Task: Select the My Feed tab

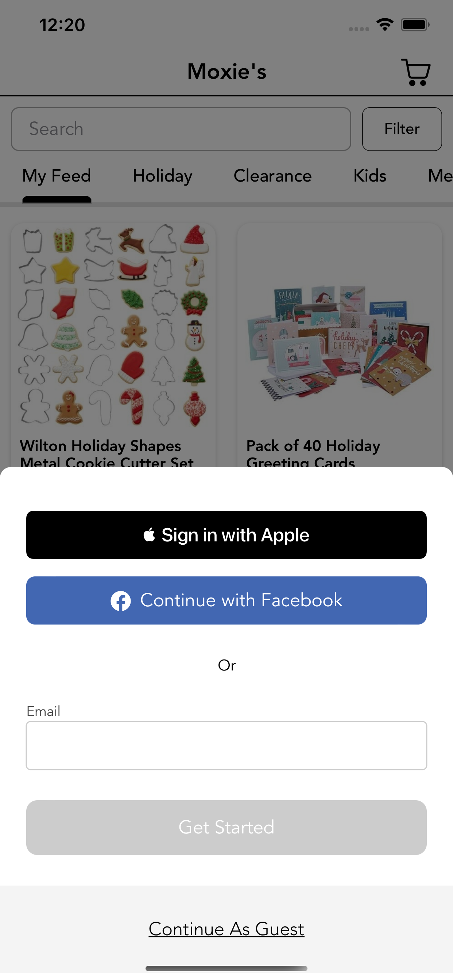Action: click(57, 176)
